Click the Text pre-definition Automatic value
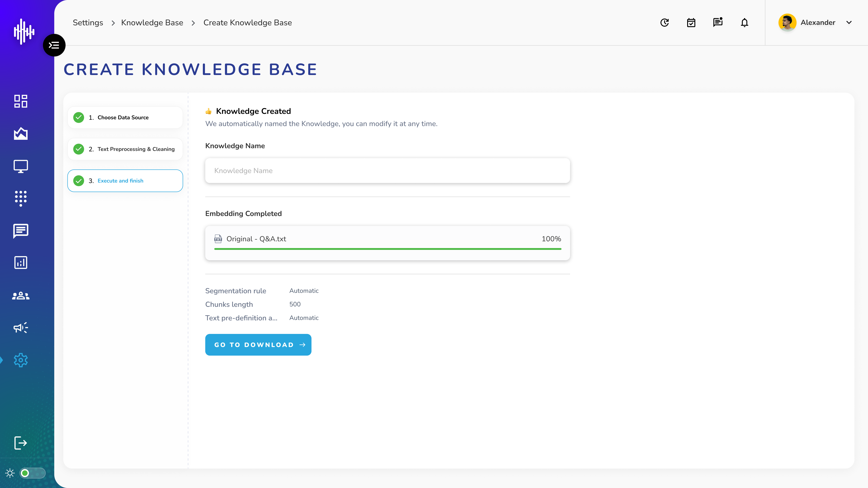The height and width of the screenshot is (488, 868). 304,318
